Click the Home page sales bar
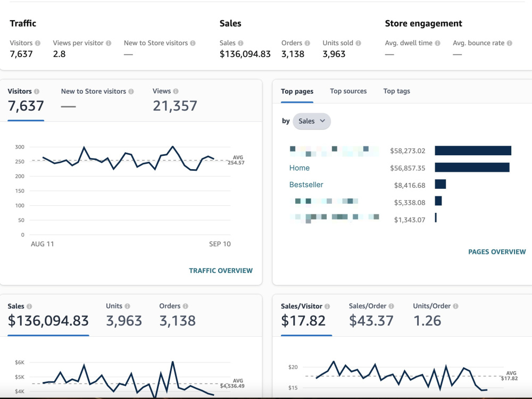 [x=472, y=167]
